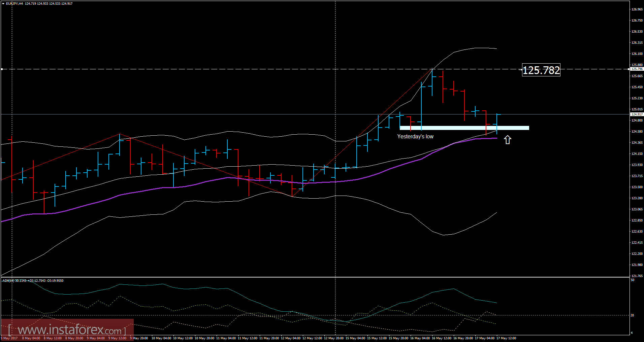Image resolution: width=644 pixels, height=342 pixels.
Task: Open the chart menu triangle beside EURJPY,H4
Action: [3, 4]
